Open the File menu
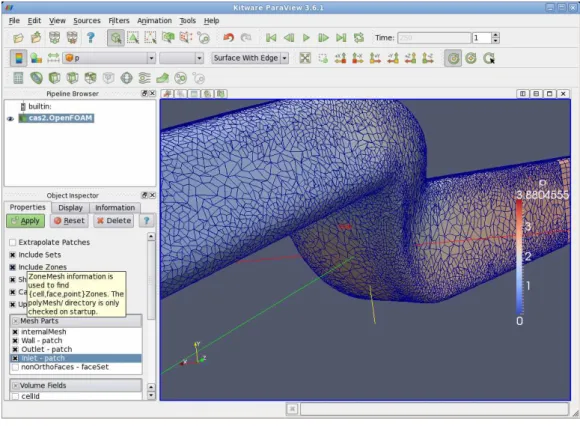Screen dimensions: 580x426 coord(14,21)
